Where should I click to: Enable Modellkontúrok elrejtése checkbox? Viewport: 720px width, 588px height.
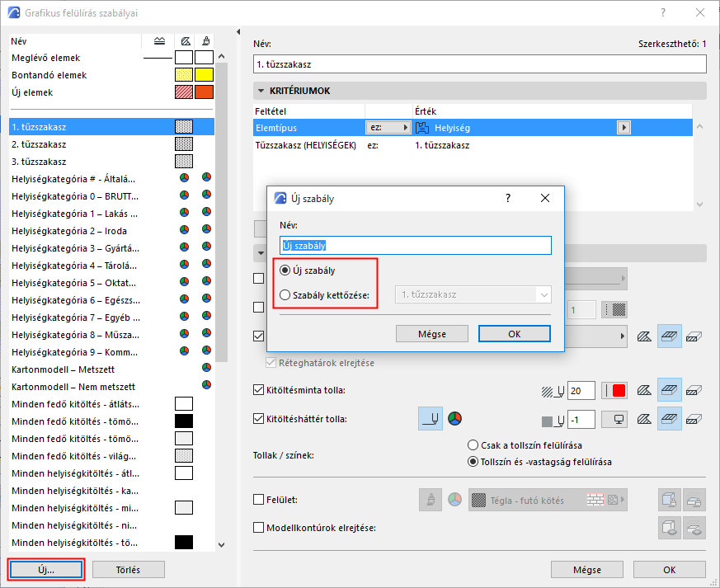tap(258, 528)
